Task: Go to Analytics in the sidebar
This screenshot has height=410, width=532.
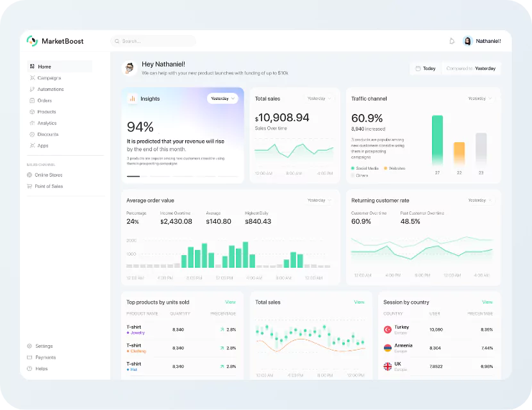Action: pos(47,123)
